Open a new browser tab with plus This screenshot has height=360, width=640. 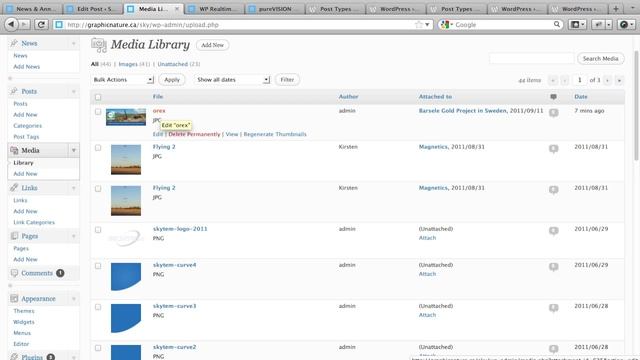[616, 9]
